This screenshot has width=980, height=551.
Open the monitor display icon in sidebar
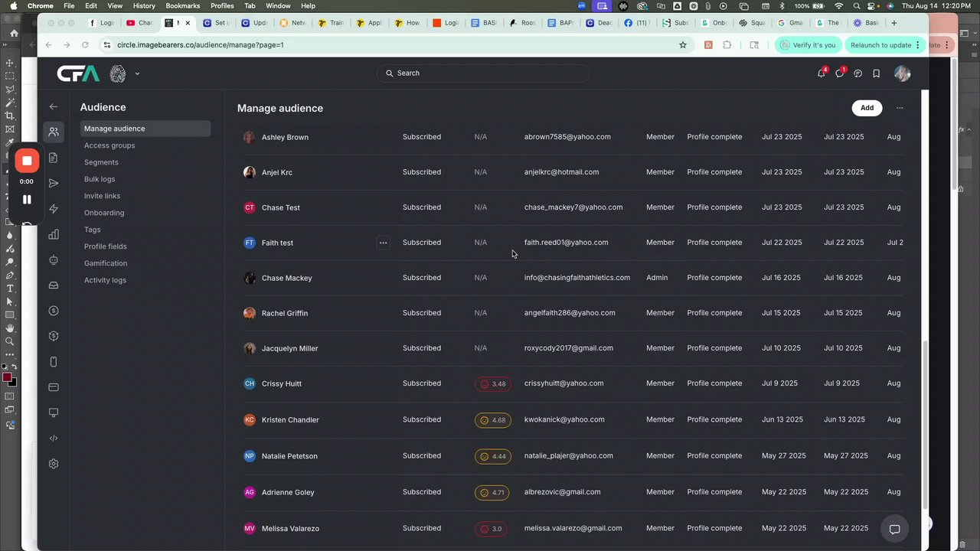(54, 412)
